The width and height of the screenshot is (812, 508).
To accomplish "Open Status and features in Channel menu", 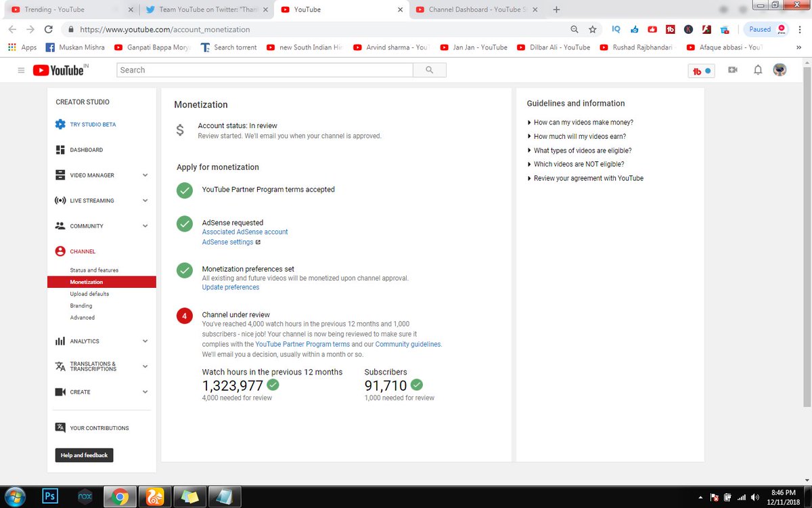I will [94, 270].
